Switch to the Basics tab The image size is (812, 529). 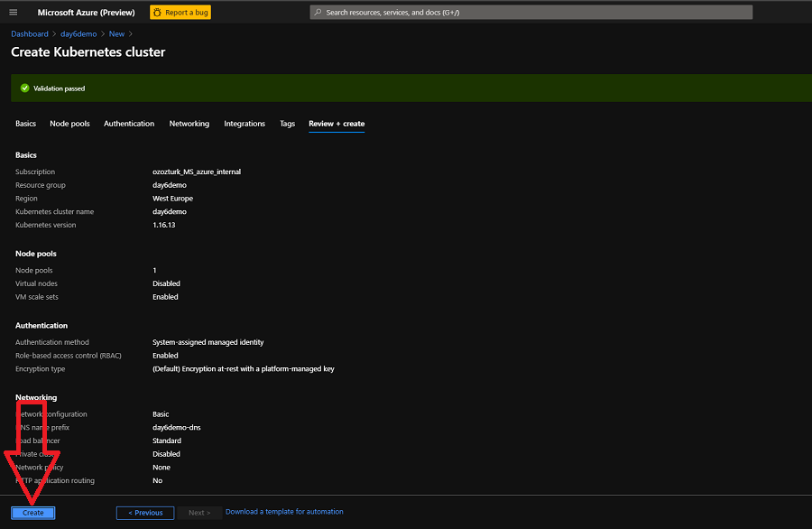click(25, 124)
